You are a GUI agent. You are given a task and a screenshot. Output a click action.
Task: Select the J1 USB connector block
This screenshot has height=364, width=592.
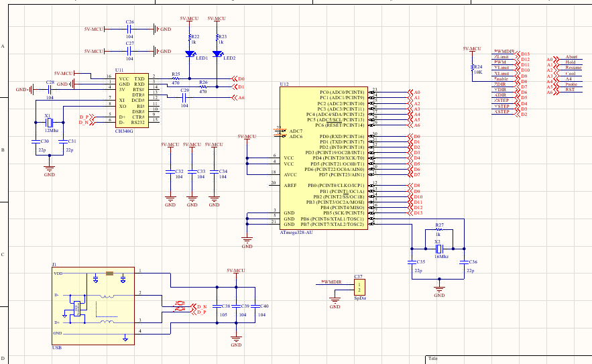pos(93,306)
